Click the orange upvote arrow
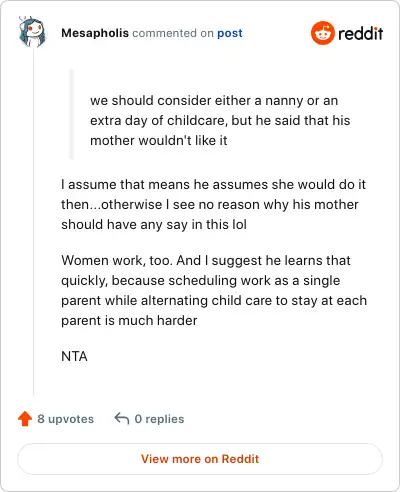Image resolution: width=400 pixels, height=492 pixels. (x=25, y=419)
